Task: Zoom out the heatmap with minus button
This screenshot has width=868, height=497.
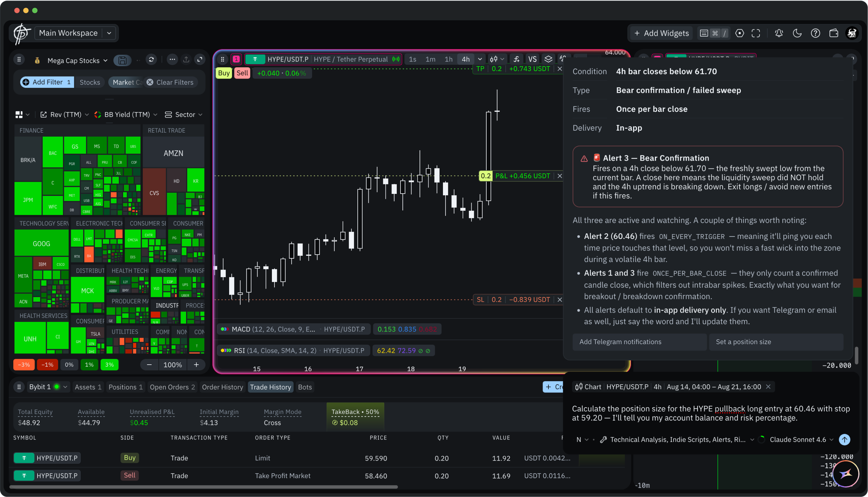Action: tap(149, 365)
